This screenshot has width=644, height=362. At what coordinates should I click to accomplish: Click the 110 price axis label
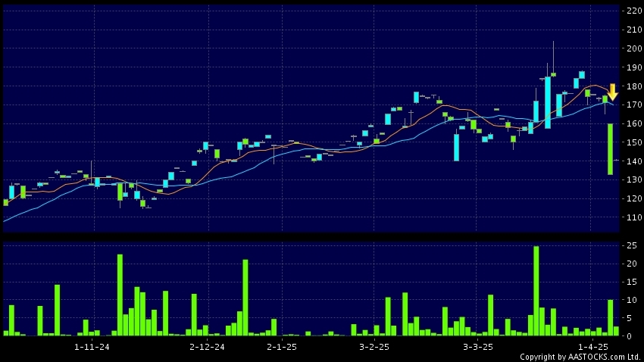[634, 217]
